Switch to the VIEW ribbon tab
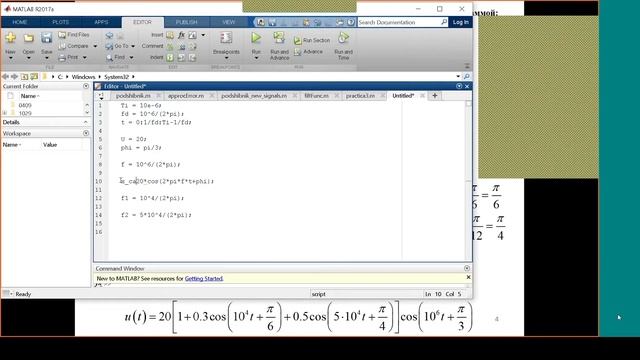The height and width of the screenshot is (360, 640). point(229,22)
